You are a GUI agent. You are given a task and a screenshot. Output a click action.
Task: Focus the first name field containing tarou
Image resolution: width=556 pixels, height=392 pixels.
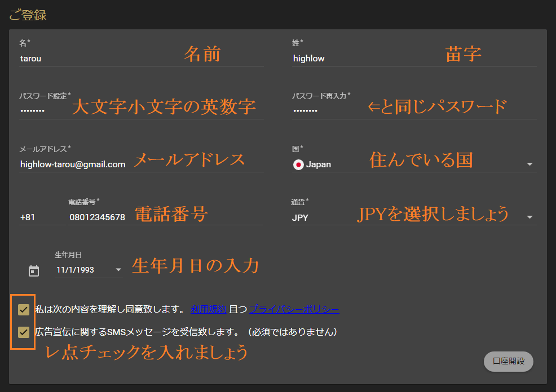click(141, 59)
